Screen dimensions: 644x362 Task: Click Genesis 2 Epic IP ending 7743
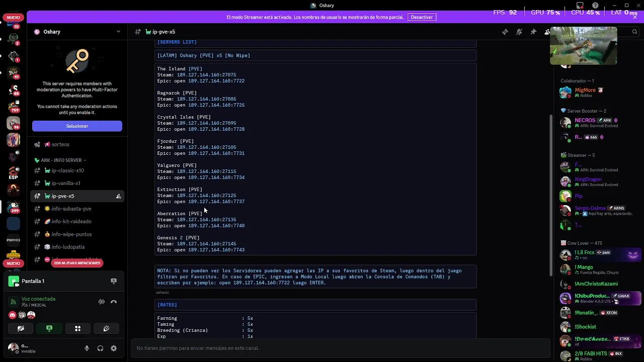[216, 250]
